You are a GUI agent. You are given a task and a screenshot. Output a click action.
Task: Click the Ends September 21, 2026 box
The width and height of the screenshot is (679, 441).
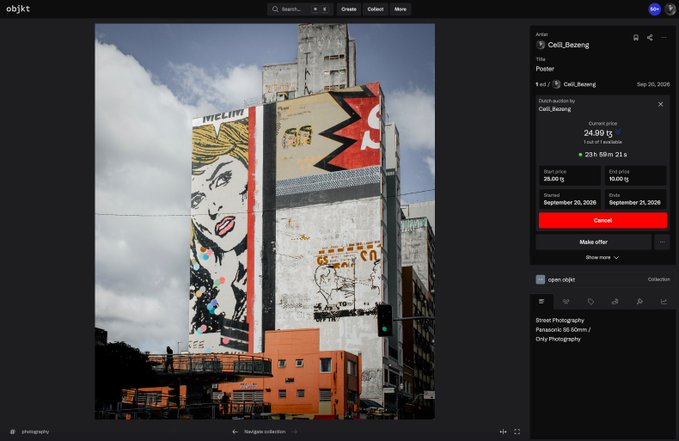click(x=635, y=199)
